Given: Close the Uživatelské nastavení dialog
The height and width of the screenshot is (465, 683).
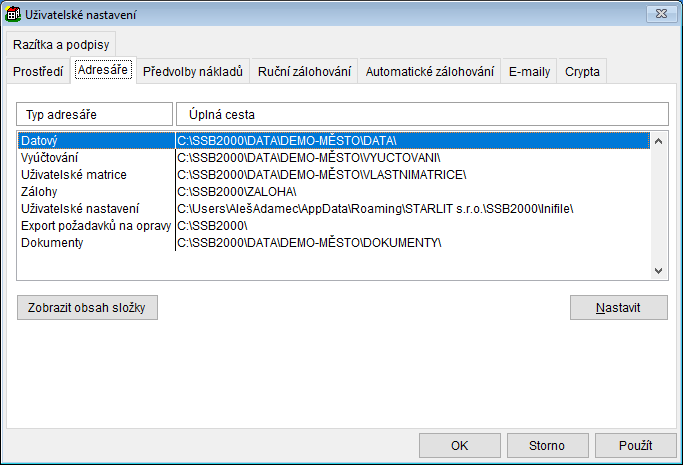Looking at the screenshot, I should click(657, 15).
